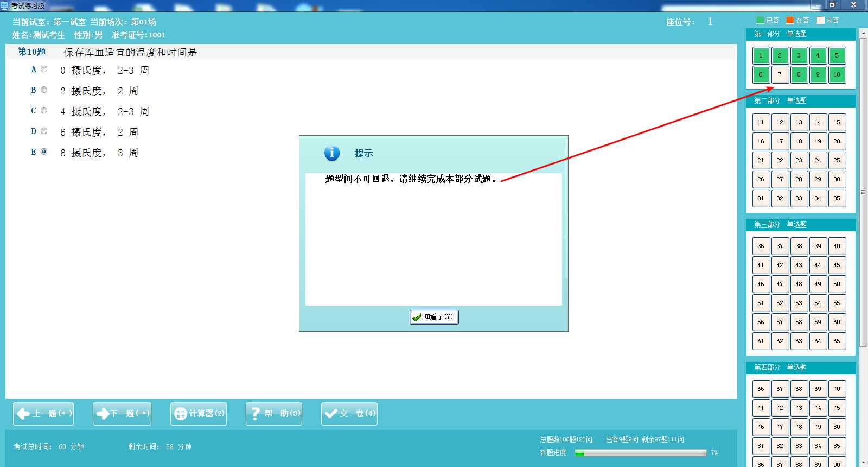Click the question panel scrollbar thumb
The width and height of the screenshot is (868, 467).
click(x=863, y=192)
